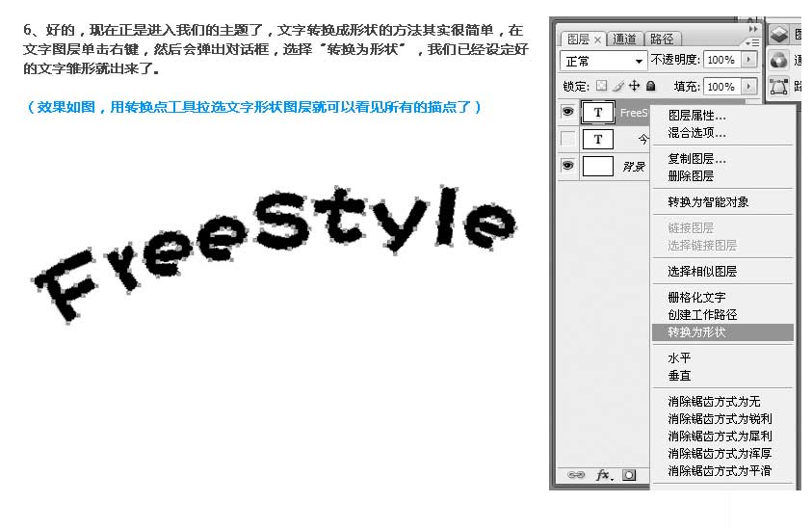Hide the FreeStyle text layer
The width and height of the screenshot is (812, 529).
point(568,113)
